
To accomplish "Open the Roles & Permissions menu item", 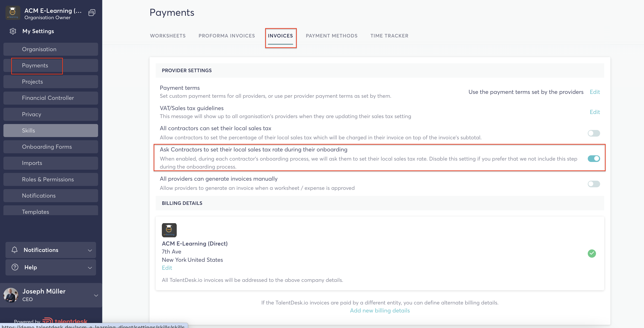I will coord(51,179).
